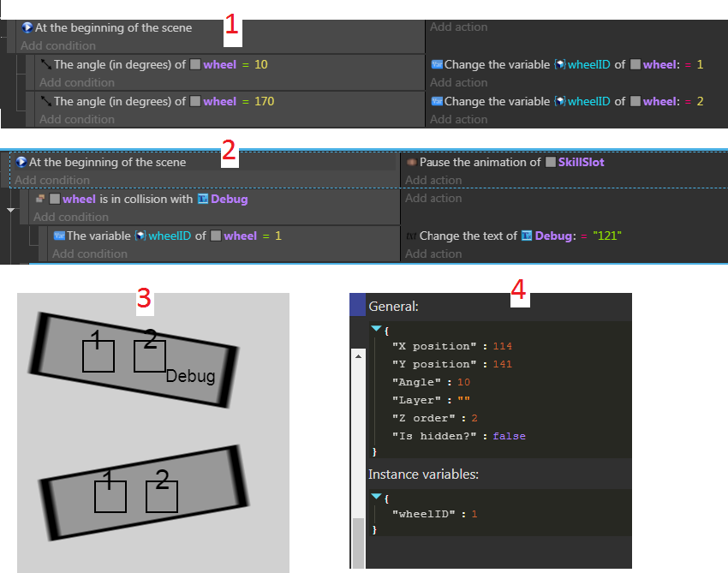Viewport: 728px width, 573px height.
Task: Click the Var icon in the wheelID = 1 action
Action: pos(437,64)
